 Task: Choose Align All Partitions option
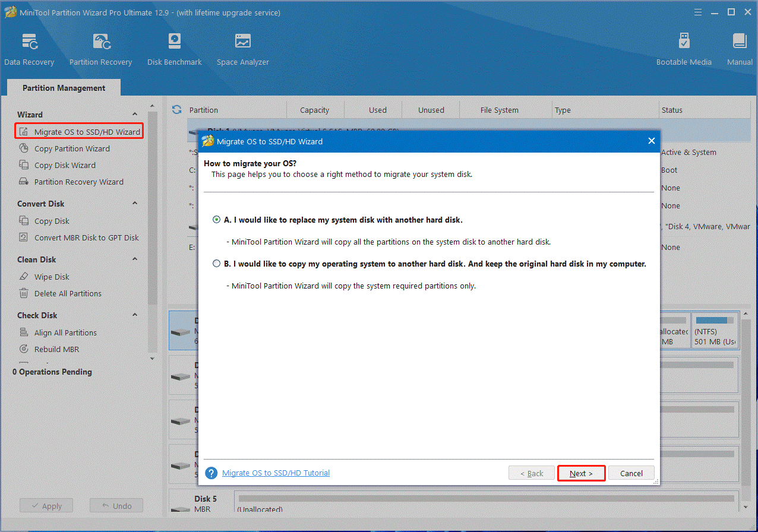tap(65, 332)
